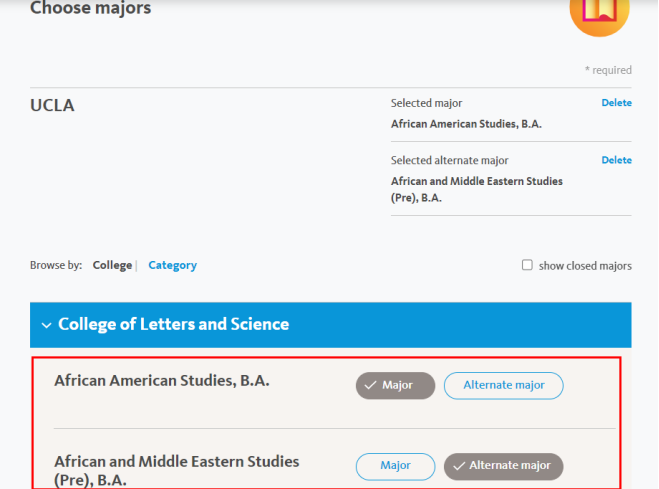Switch to browsing by Category
The width and height of the screenshot is (659, 489).
coord(172,266)
